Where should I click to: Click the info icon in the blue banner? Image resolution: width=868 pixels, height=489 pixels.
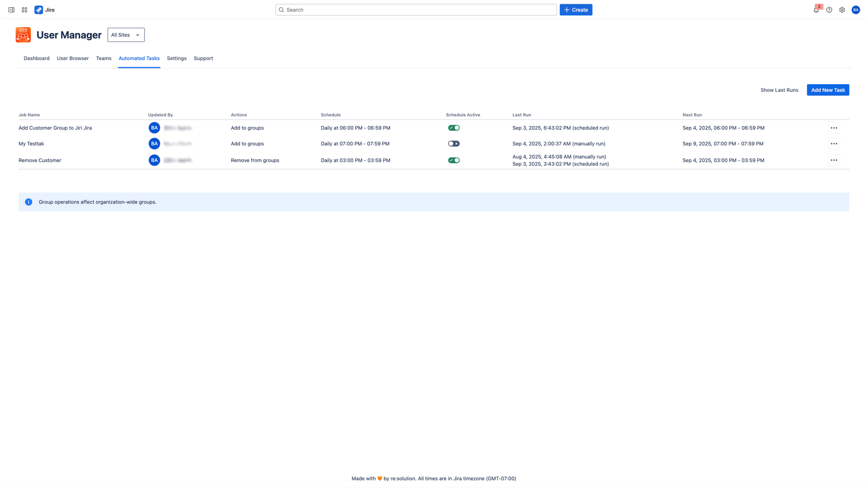pyautogui.click(x=28, y=202)
